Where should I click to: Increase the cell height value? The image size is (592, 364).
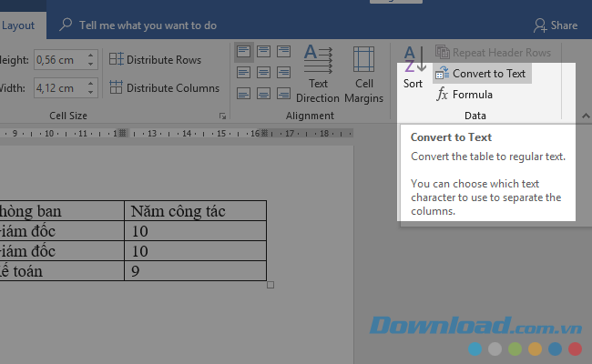click(90, 56)
